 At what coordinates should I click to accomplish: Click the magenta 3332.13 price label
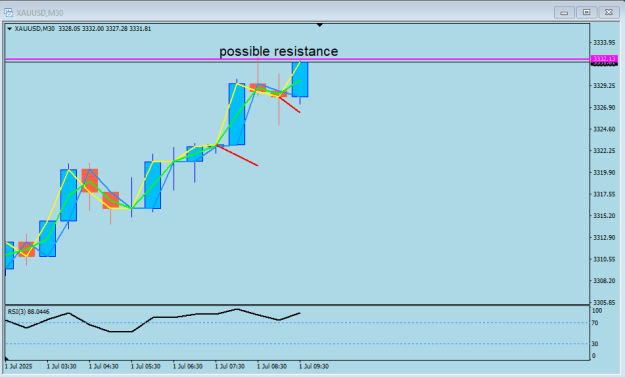tap(604, 59)
